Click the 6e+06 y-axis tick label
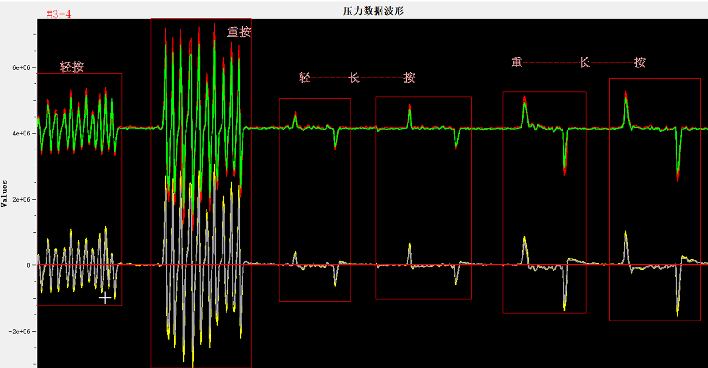 pyautogui.click(x=22, y=68)
